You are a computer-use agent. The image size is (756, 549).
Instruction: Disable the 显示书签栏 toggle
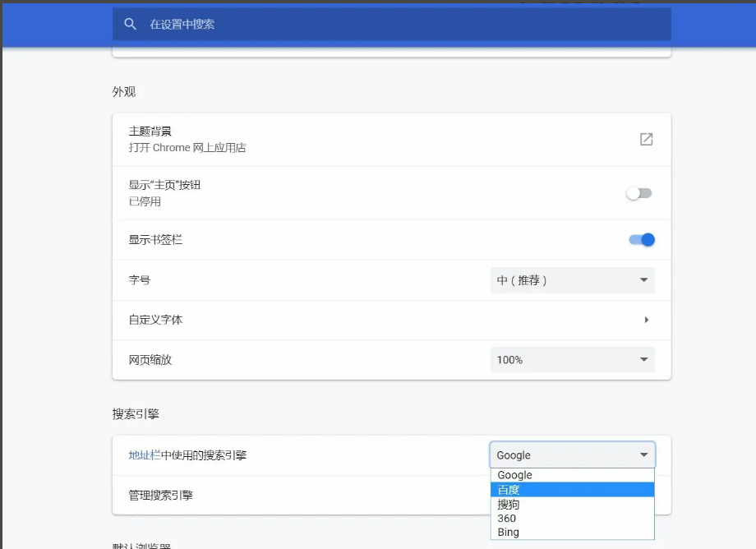pos(642,239)
